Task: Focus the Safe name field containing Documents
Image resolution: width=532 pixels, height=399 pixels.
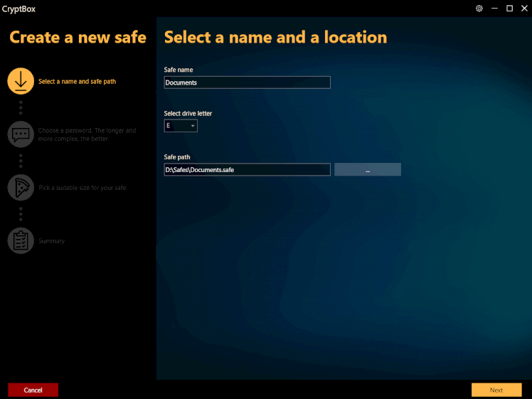Action: tap(247, 83)
